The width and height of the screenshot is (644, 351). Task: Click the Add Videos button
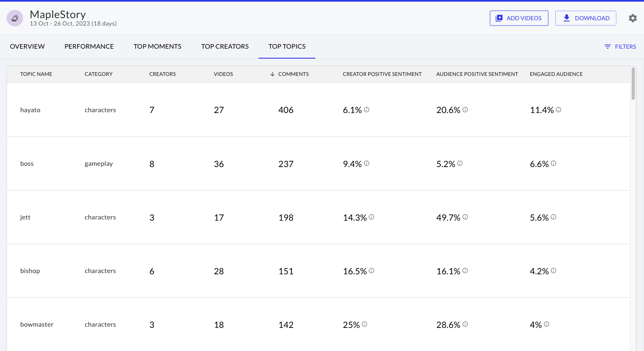pyautogui.click(x=519, y=18)
